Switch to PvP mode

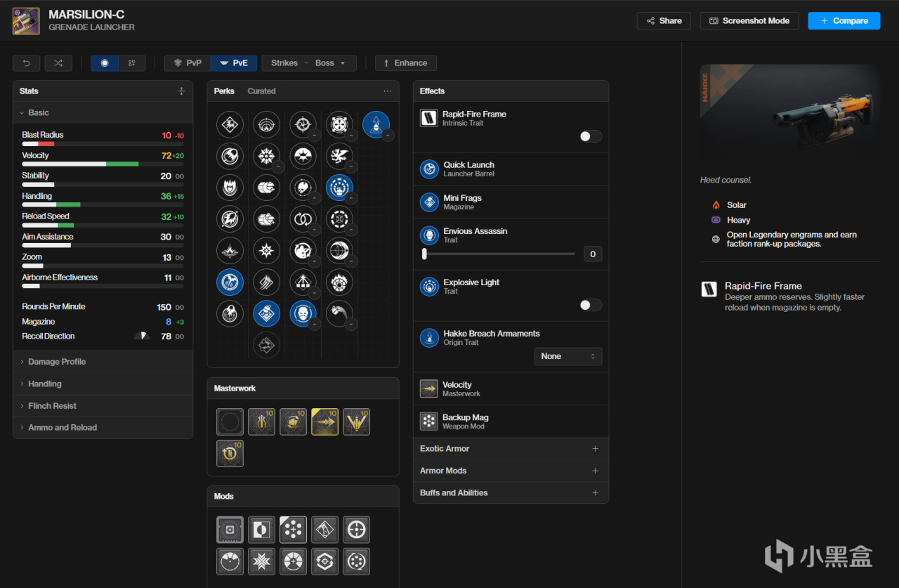pos(188,63)
